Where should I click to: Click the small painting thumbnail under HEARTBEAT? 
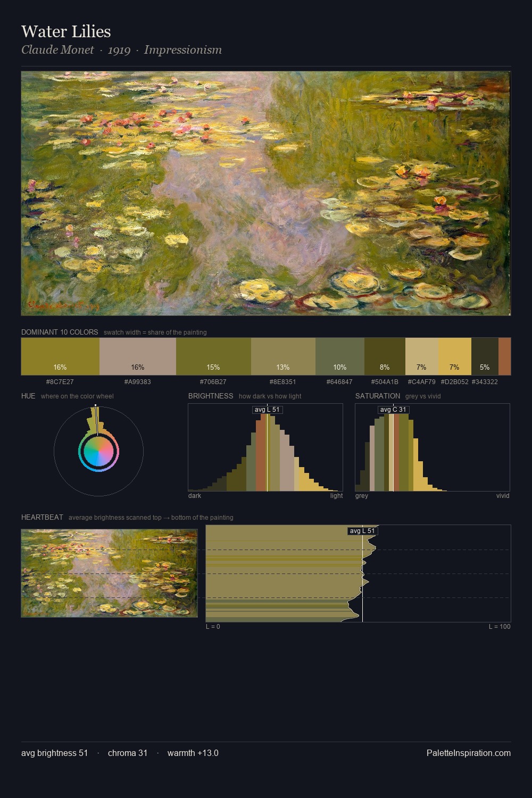coord(109,573)
